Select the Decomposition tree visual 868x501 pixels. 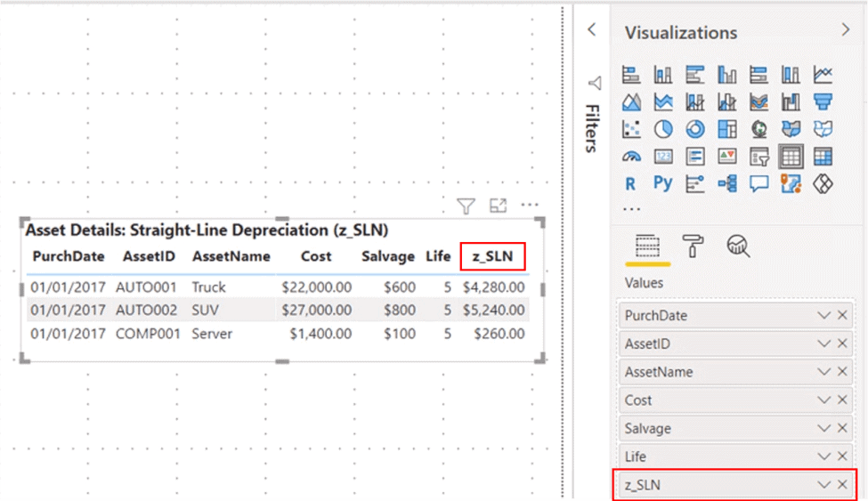point(726,184)
